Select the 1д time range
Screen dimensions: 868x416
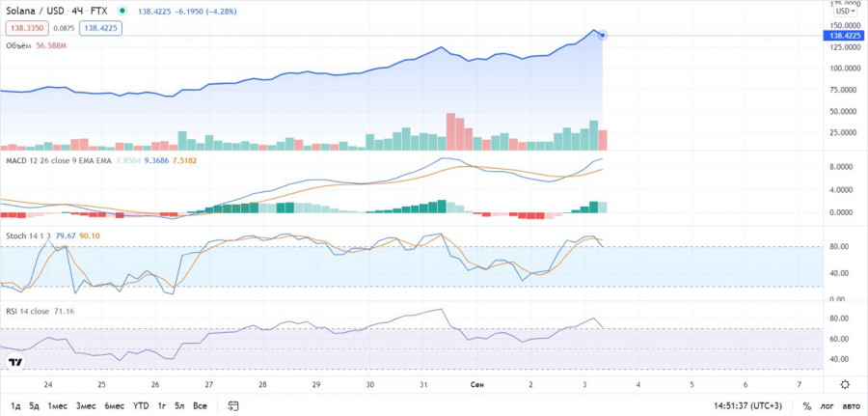point(14,406)
